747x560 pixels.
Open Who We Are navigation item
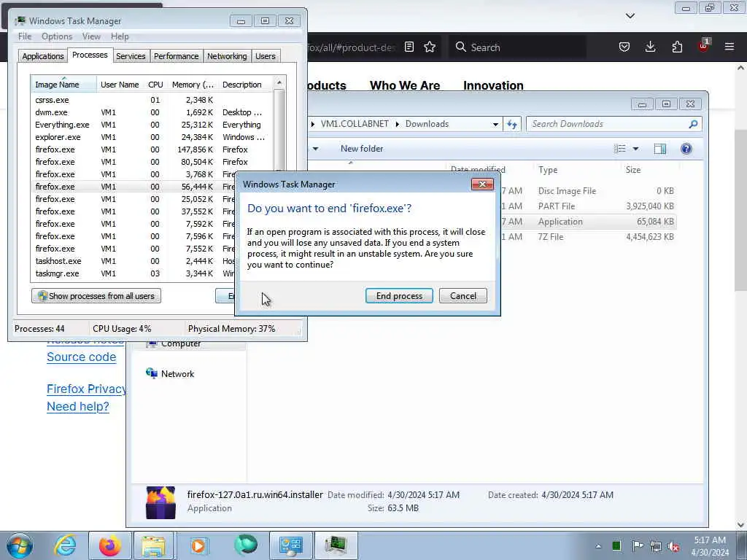click(x=405, y=86)
